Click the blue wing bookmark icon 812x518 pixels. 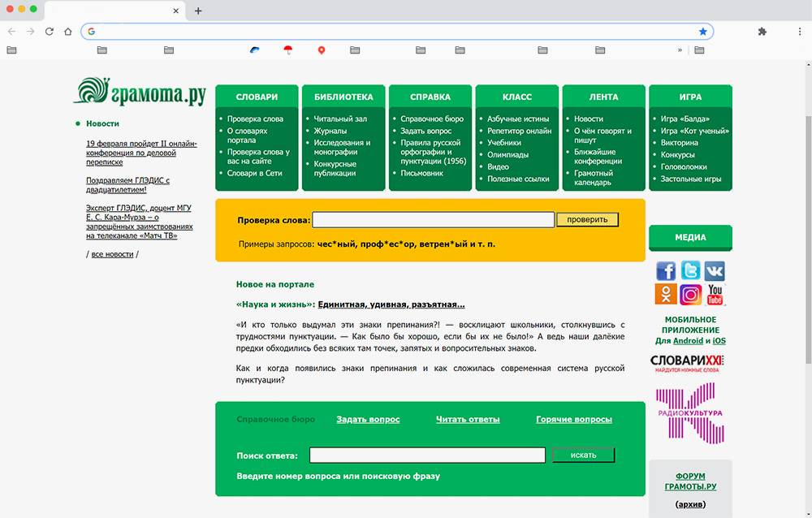254,50
